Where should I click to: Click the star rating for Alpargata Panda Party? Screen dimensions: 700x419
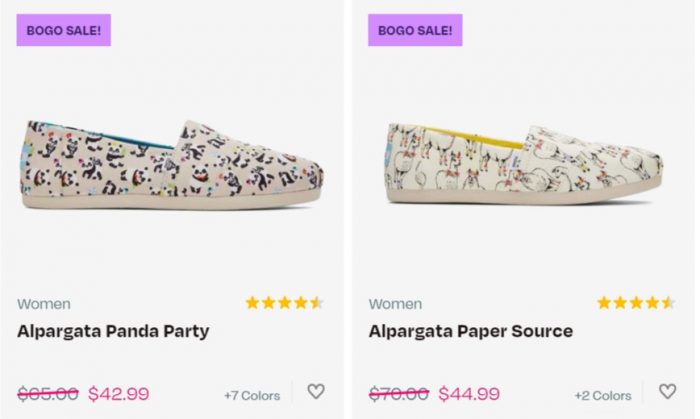[x=284, y=302]
